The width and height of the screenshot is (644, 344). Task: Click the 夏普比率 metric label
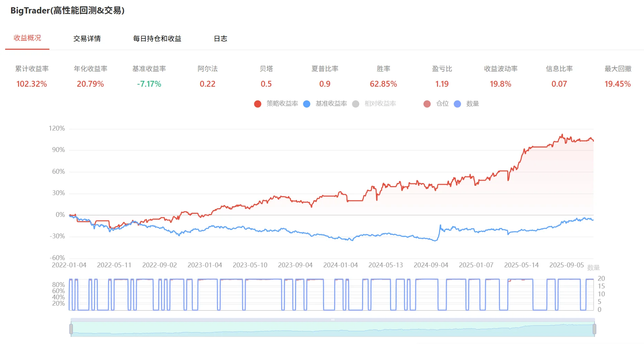click(x=325, y=69)
